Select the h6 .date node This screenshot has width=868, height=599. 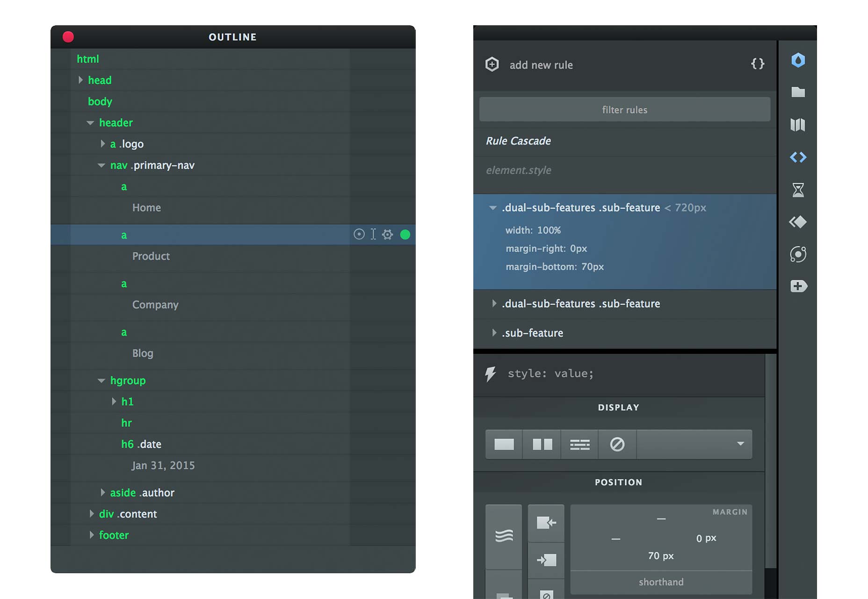(x=141, y=444)
